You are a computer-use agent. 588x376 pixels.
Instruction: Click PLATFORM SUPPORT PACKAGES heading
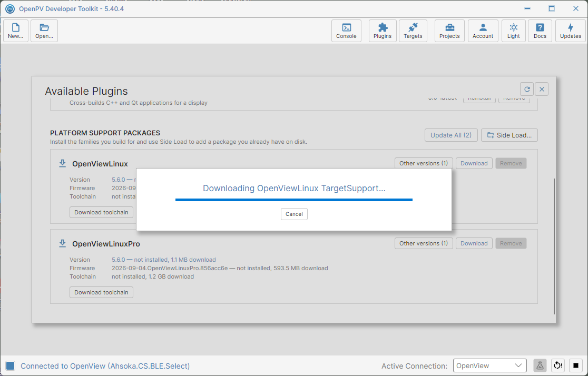point(105,133)
